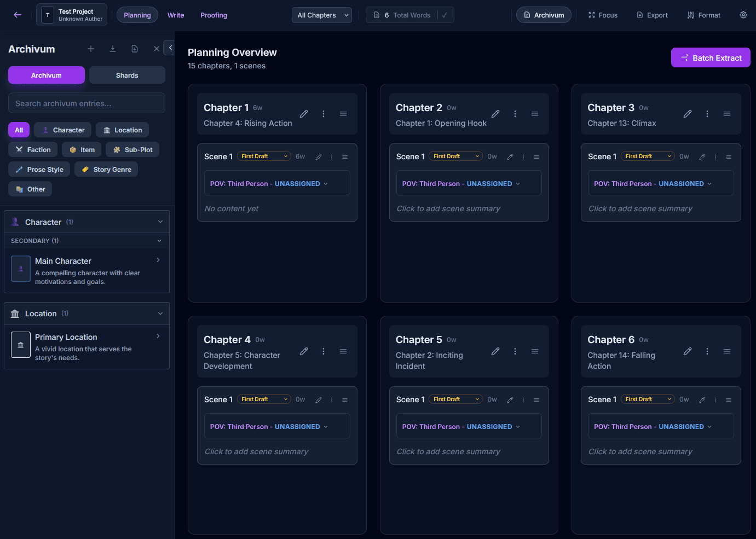Click Chapter 6 drag handle icon
756x539 pixels.
[x=727, y=351]
